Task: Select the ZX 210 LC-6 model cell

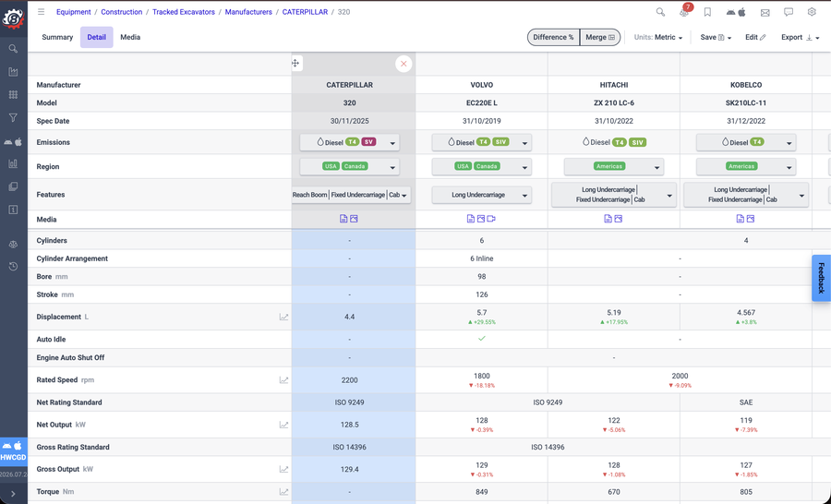Action: tap(614, 102)
